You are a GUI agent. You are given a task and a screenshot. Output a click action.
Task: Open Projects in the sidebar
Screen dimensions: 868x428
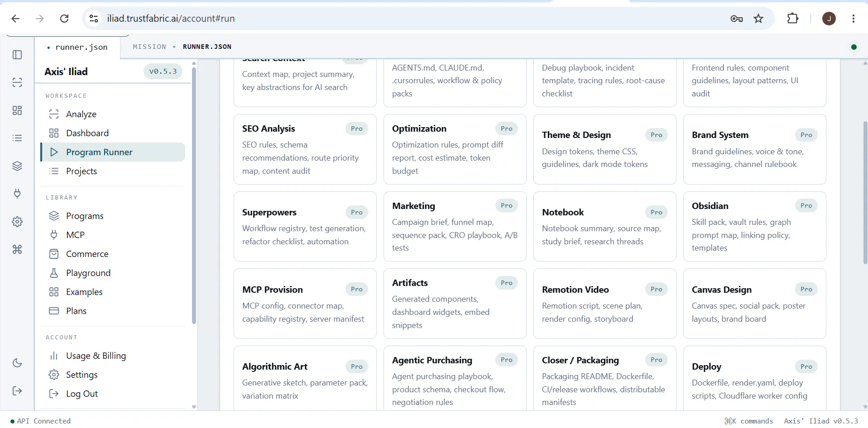coord(113,171)
